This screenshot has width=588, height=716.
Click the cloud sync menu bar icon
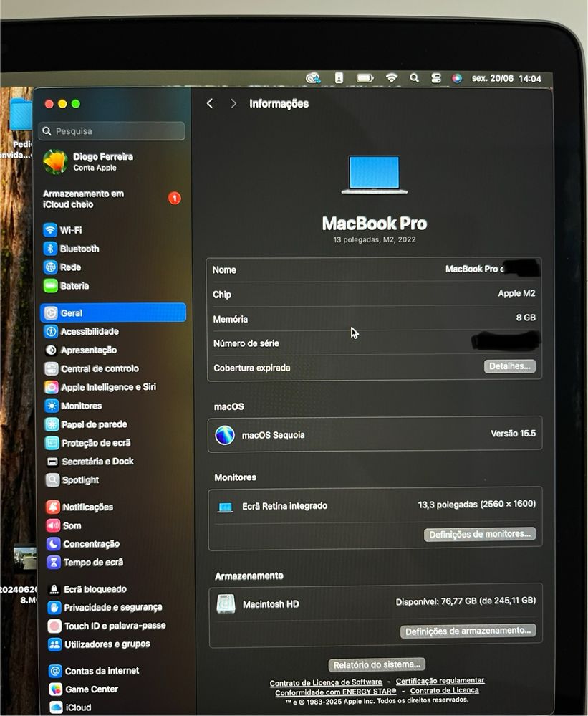pyautogui.click(x=314, y=78)
